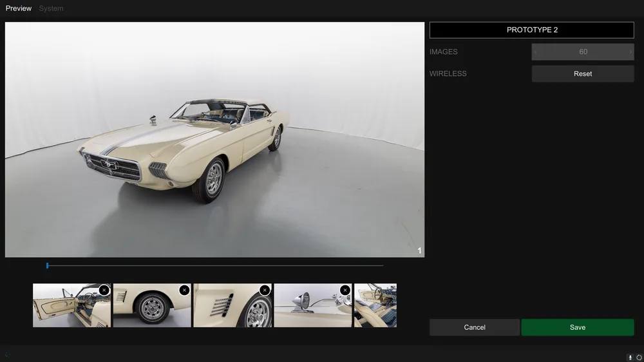
Task: Open the System tab
Action: click(51, 8)
